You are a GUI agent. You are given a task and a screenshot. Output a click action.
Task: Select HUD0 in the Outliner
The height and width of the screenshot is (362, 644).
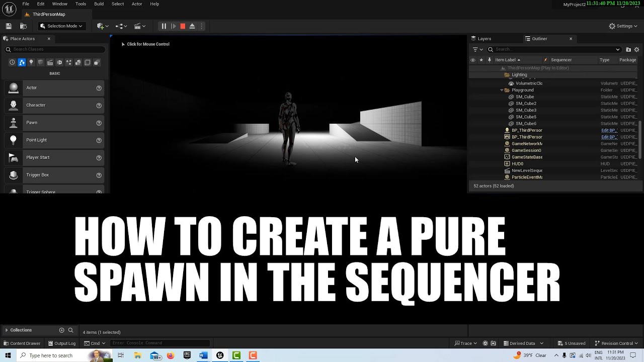[517, 164]
